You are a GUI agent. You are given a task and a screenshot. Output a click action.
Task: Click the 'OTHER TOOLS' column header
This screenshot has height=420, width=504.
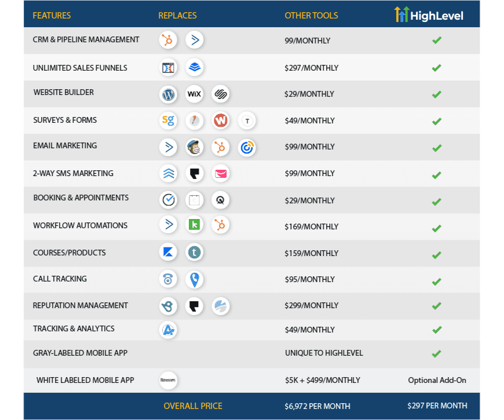point(311,16)
